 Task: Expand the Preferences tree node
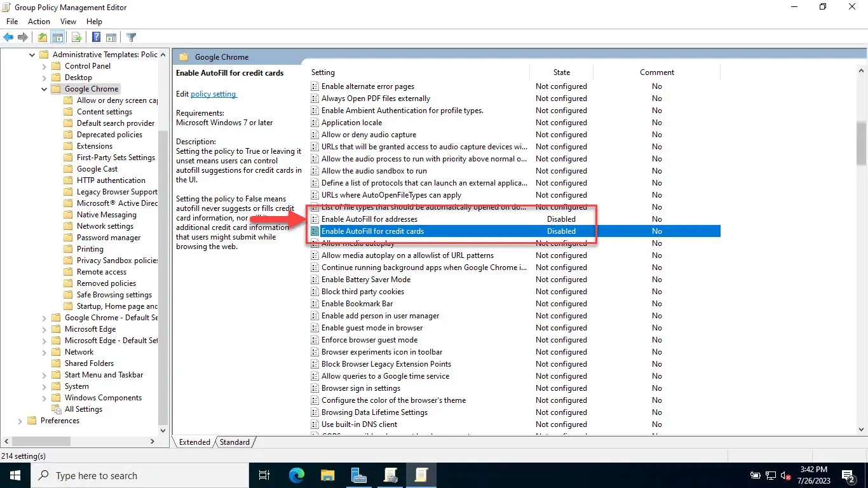[20, 421]
